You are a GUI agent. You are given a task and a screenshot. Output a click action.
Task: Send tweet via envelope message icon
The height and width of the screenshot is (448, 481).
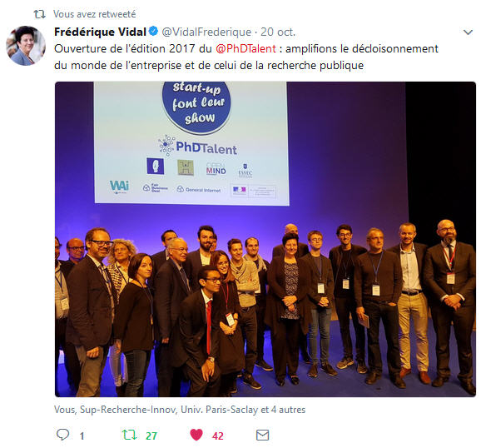pyautogui.click(x=263, y=436)
